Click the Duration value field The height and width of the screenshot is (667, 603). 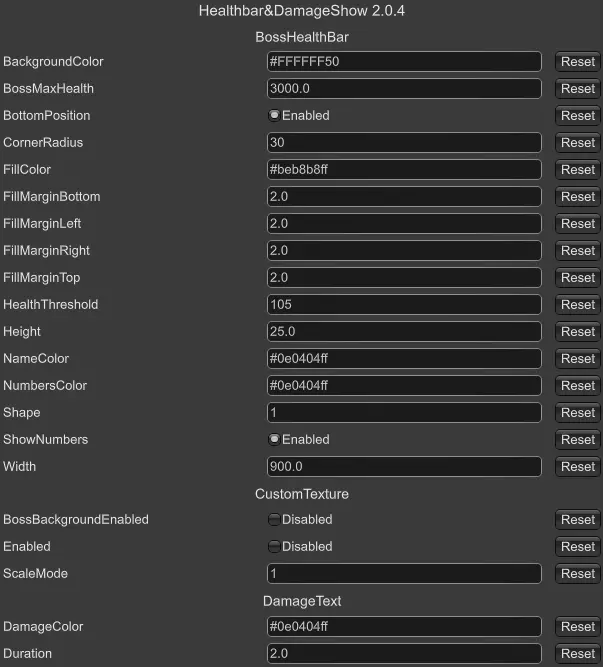coord(404,654)
